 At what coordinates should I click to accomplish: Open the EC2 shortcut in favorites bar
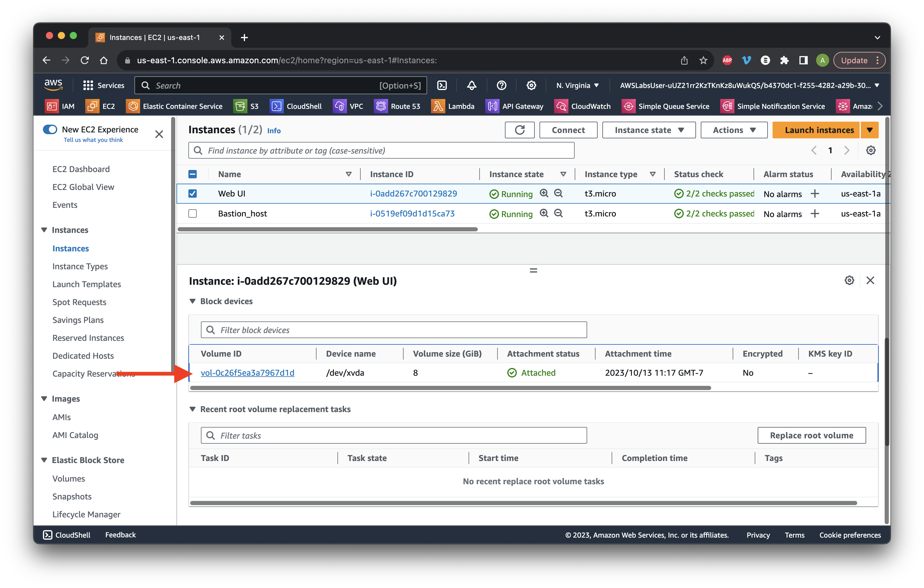[x=100, y=106]
